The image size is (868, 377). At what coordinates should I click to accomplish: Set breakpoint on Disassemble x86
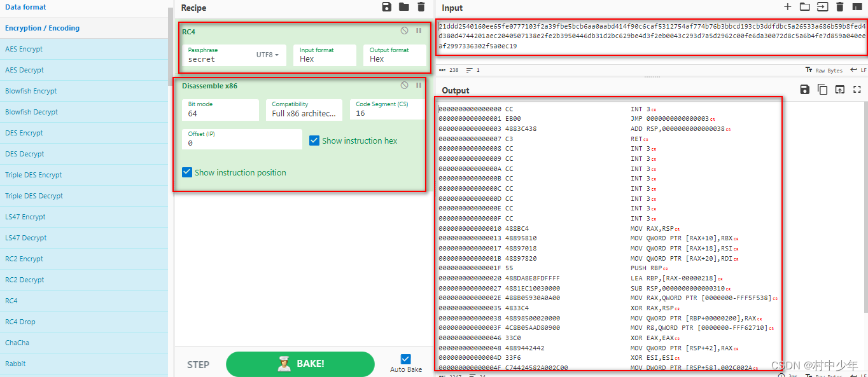tap(419, 85)
